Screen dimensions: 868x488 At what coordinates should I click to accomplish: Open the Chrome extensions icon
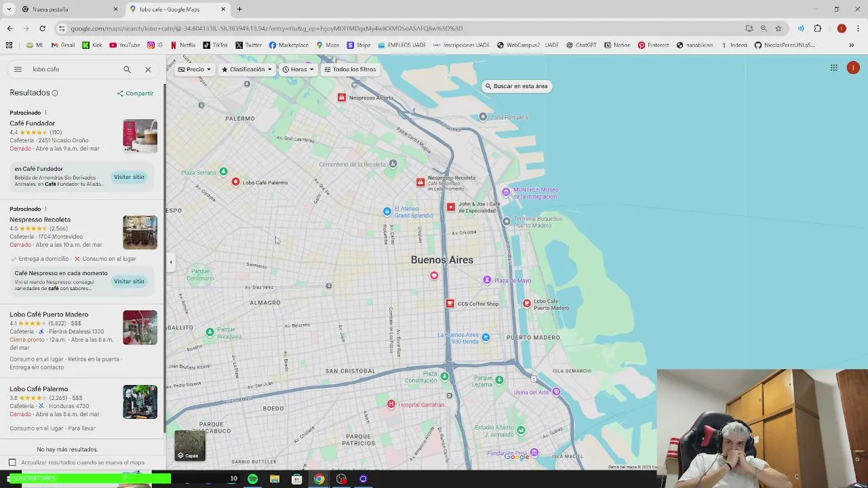click(x=817, y=28)
